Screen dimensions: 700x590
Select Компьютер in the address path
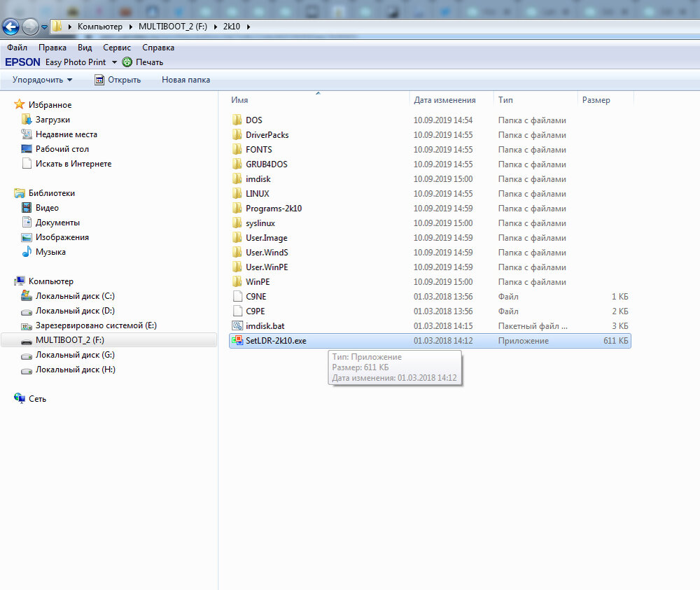pyautogui.click(x=100, y=27)
